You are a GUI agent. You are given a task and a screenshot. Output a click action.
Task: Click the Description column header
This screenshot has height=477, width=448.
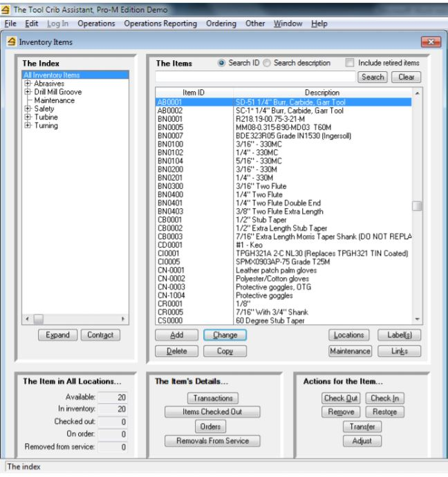click(322, 93)
